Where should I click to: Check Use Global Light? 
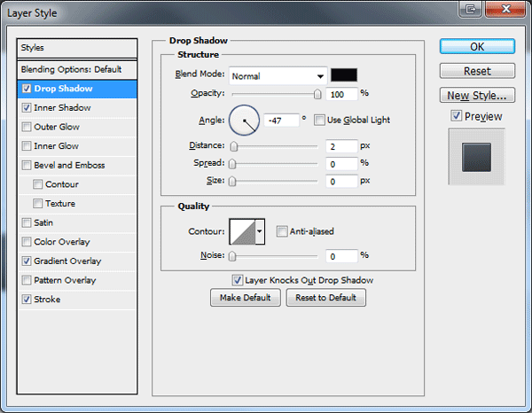[319, 120]
